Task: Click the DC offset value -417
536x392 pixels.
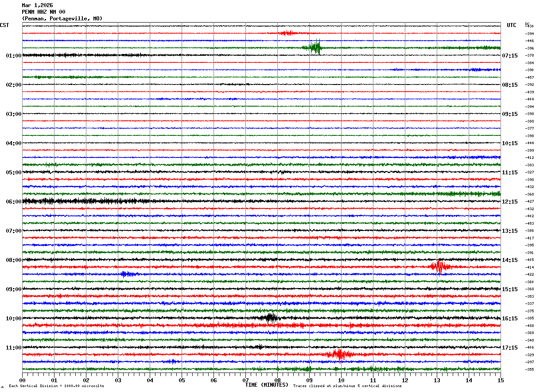Action: tap(529, 238)
